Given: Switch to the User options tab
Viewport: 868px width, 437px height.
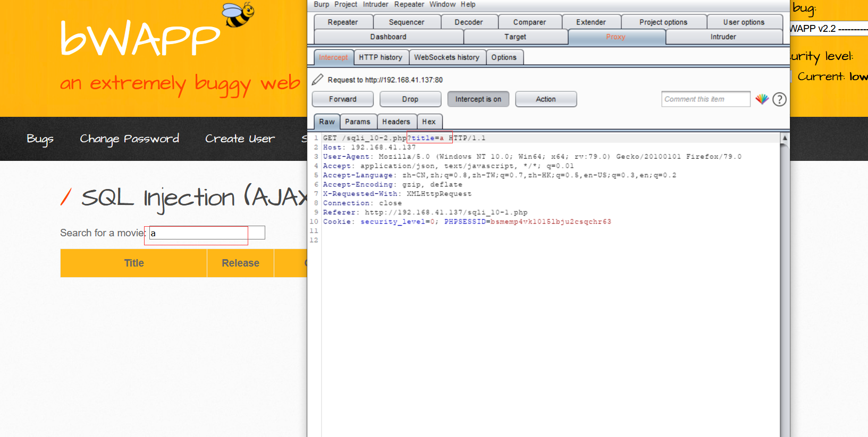Looking at the screenshot, I should point(744,22).
